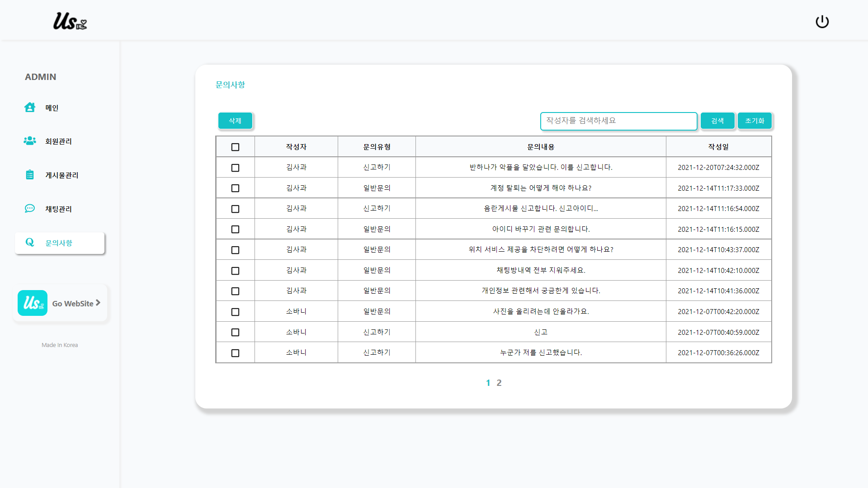Image resolution: width=868 pixels, height=488 pixels.
Task: Click the Q icon next to 문의사항
Action: [30, 243]
